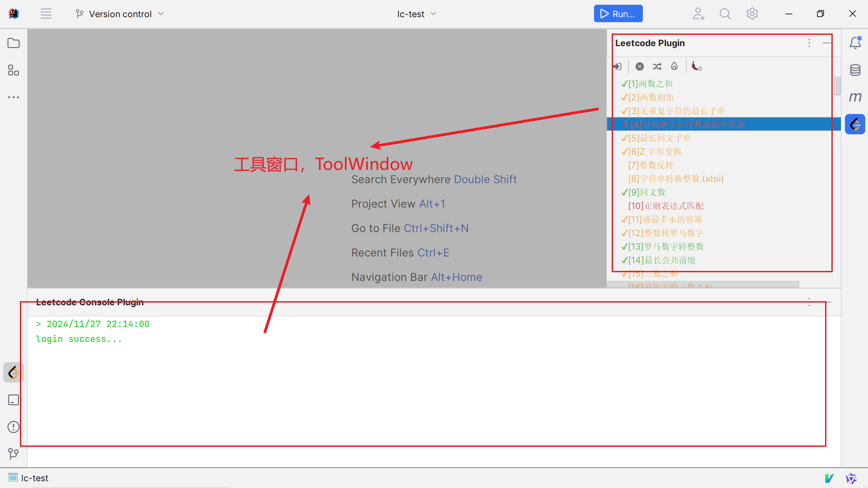Open Notifications bell icon
Screen dimensions: 868x488
[x=855, y=43]
